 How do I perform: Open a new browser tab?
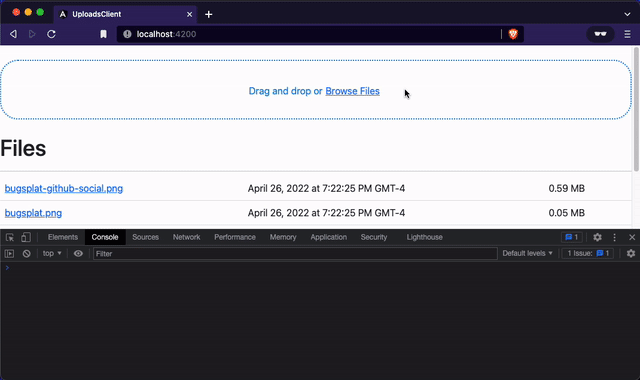[x=209, y=14]
